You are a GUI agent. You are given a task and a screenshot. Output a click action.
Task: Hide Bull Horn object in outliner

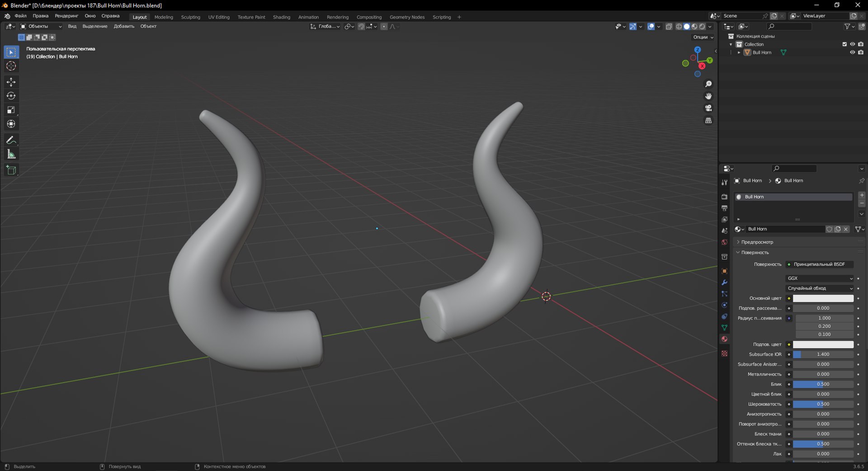tap(852, 52)
